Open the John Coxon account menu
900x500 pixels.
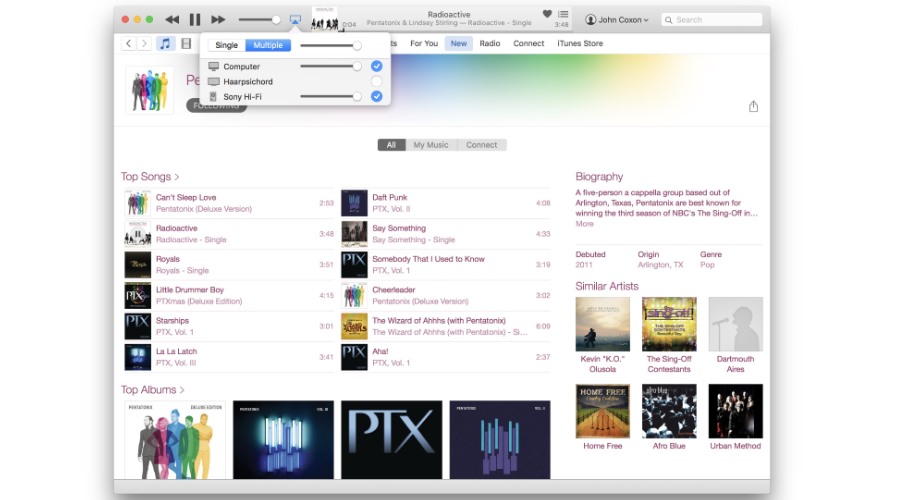[616, 20]
